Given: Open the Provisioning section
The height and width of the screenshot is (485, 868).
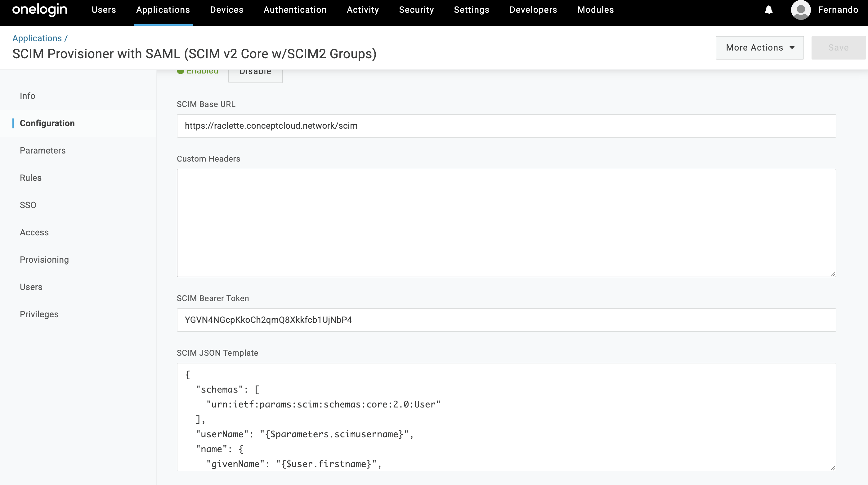Looking at the screenshot, I should pos(44,259).
